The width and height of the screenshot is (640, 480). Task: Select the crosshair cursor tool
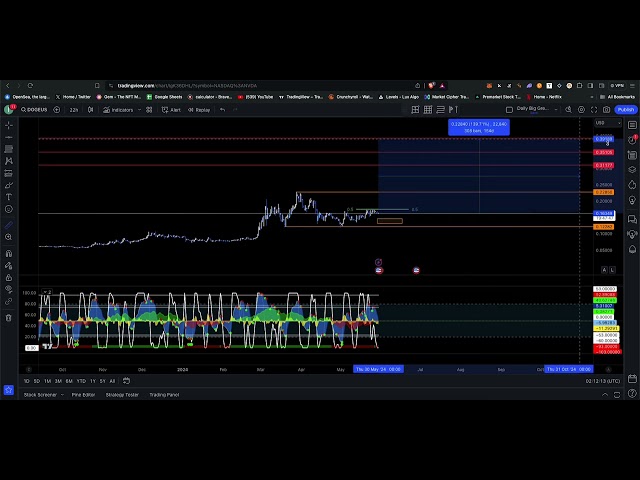9,125
